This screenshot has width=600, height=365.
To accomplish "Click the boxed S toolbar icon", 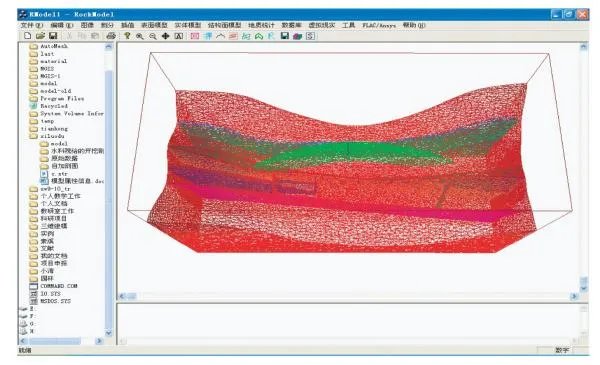I will pyautogui.click(x=310, y=36).
